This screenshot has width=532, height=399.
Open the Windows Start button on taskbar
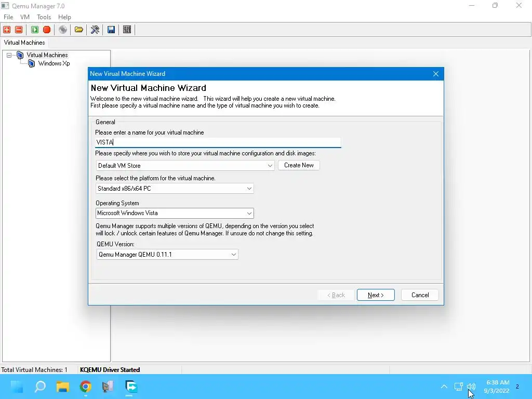click(x=17, y=387)
